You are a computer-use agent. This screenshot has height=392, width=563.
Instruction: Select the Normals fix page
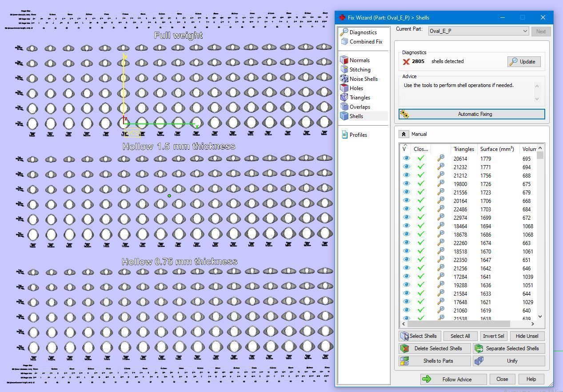pyautogui.click(x=359, y=60)
